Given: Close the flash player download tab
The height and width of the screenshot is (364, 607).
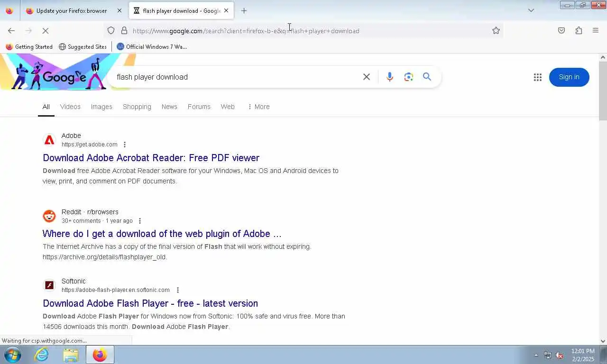Looking at the screenshot, I should tap(226, 10).
